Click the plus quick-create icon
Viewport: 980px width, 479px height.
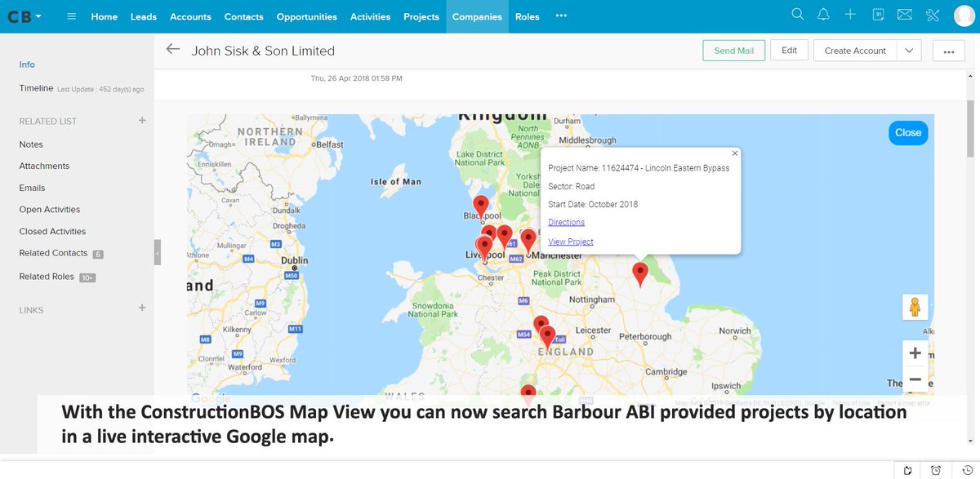tap(850, 15)
